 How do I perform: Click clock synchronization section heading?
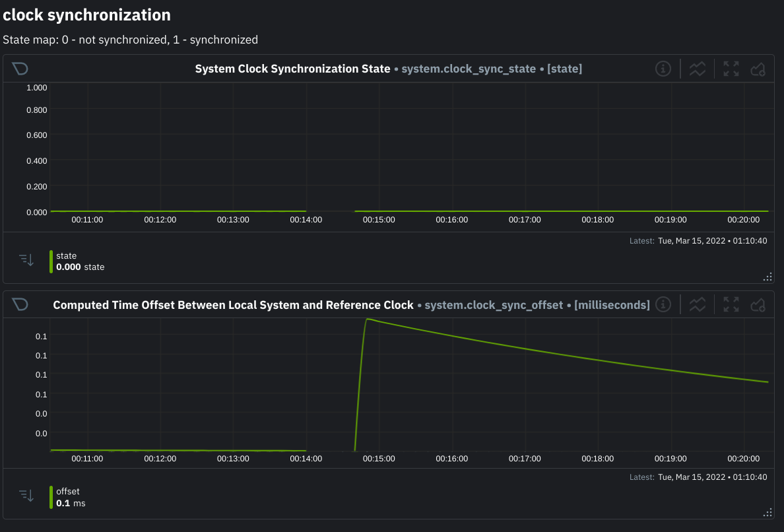tap(86, 15)
